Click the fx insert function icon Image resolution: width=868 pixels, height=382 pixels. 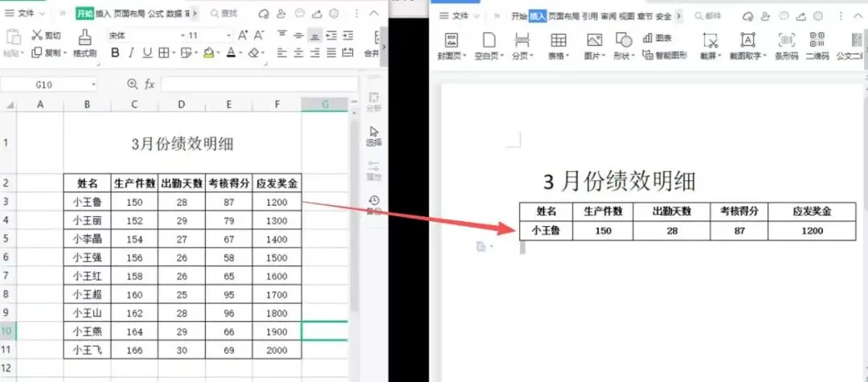[x=149, y=84]
